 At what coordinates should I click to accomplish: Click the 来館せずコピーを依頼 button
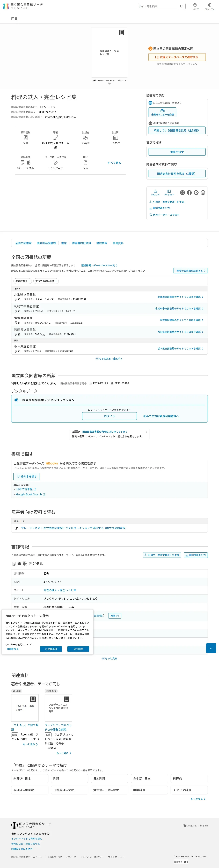(162, 112)
